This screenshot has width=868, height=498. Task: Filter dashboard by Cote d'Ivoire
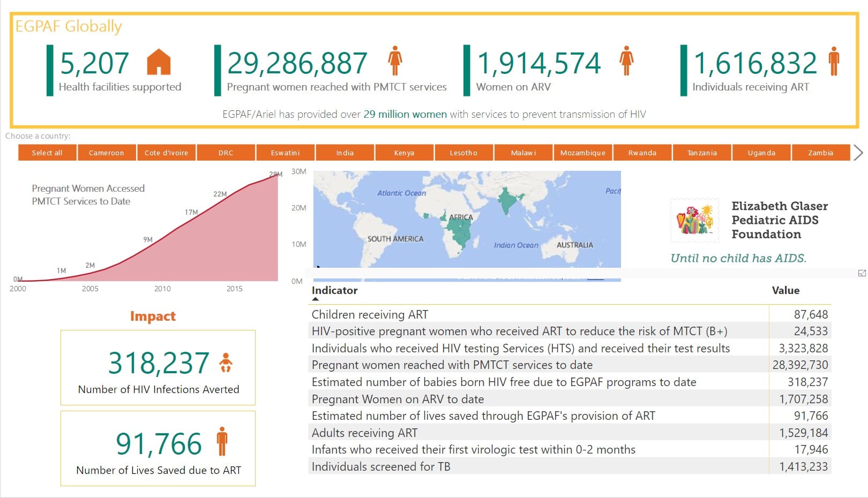166,153
